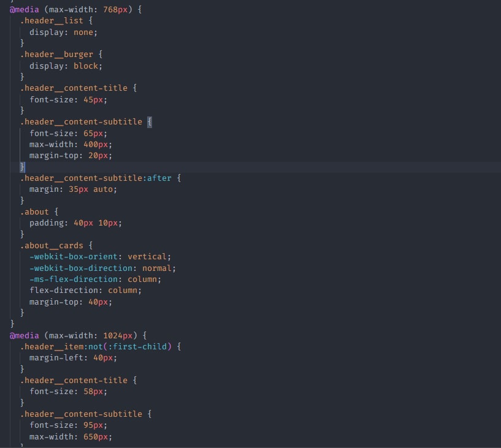Click 'flex-direction: column;' declaration

[85, 290]
